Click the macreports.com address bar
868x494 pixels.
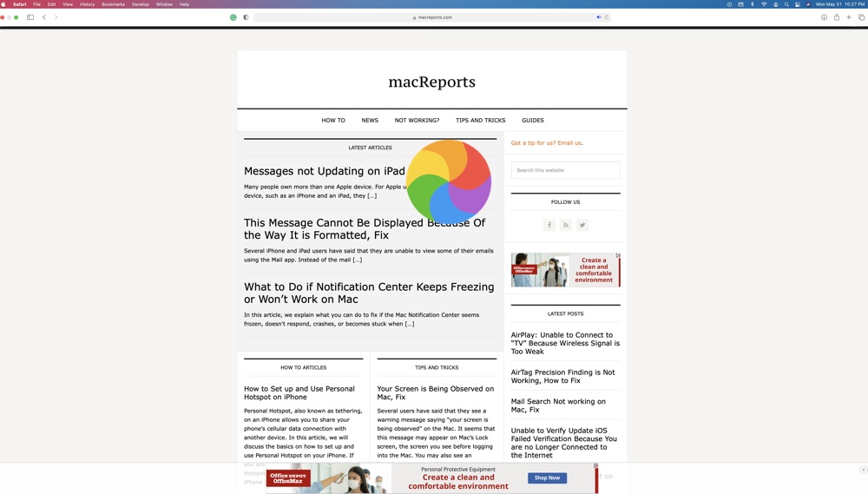pyautogui.click(x=431, y=17)
